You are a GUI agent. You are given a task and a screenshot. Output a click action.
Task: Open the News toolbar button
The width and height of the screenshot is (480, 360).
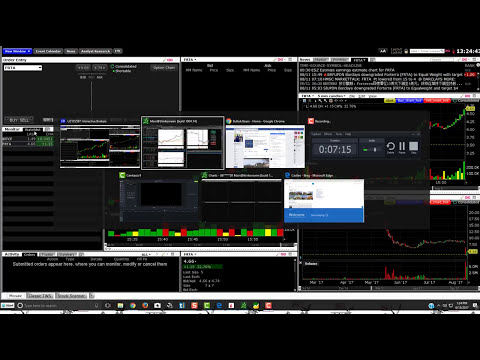(71, 51)
